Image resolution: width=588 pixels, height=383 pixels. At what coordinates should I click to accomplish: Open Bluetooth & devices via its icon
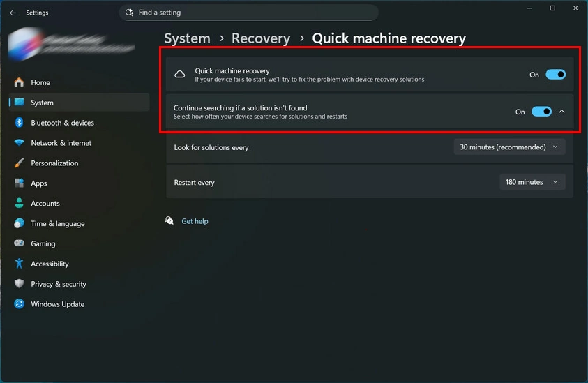tap(19, 123)
